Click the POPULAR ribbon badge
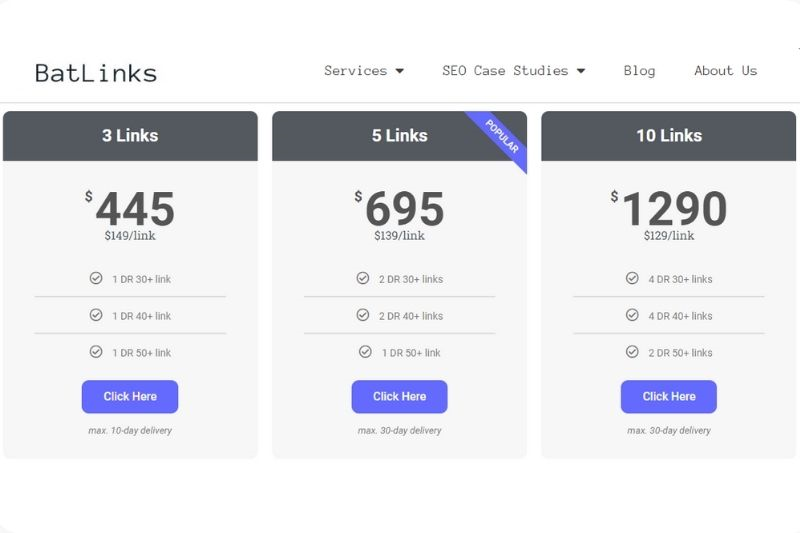 pyautogui.click(x=502, y=136)
